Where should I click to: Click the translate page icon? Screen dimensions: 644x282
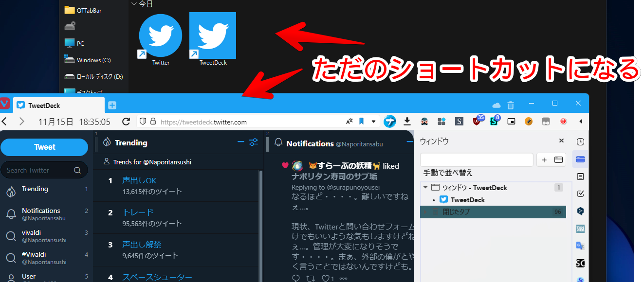(x=350, y=122)
